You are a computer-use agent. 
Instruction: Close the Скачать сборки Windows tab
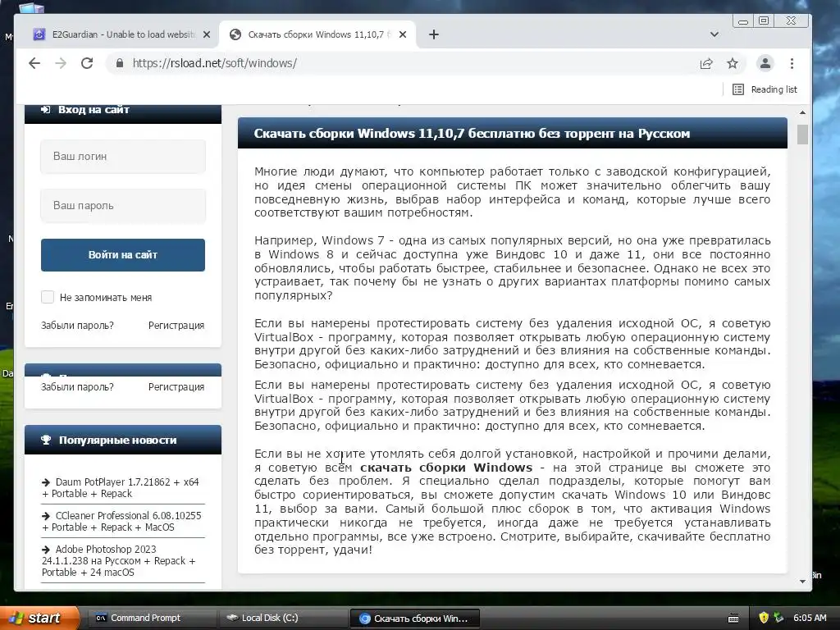(403, 34)
